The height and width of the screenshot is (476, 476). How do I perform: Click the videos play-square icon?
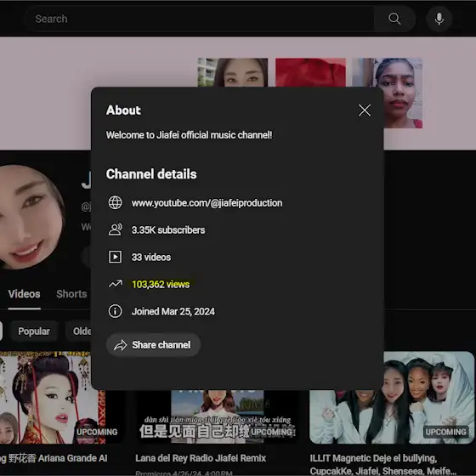[x=115, y=257]
